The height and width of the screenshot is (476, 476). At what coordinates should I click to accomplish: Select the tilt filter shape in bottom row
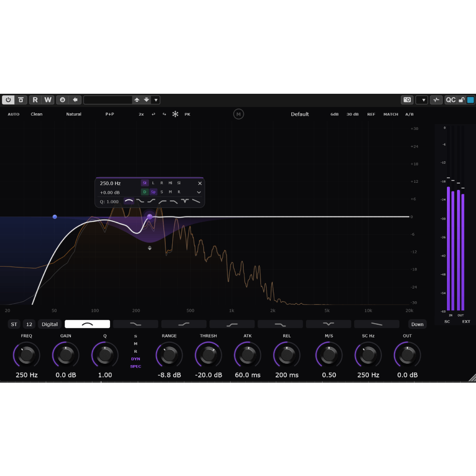(377, 324)
